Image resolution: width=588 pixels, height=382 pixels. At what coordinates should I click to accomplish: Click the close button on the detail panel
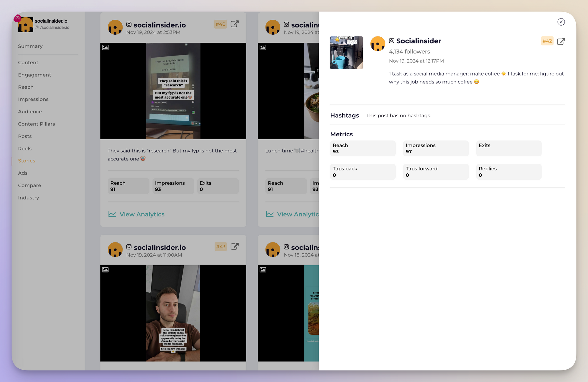(561, 21)
